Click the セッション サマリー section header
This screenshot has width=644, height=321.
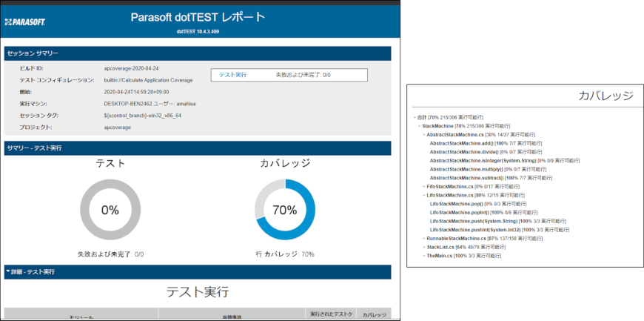pos(198,53)
